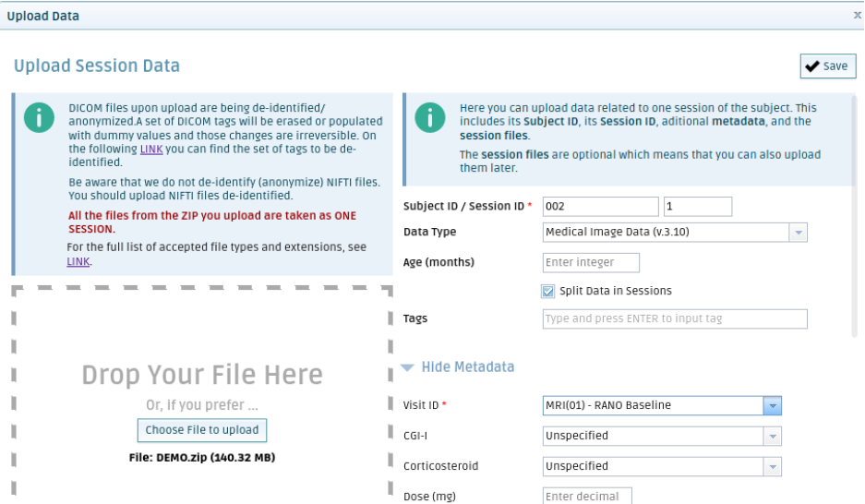Open the de-identified tags LINK
Viewport: 865px width, 504px height.
click(x=151, y=149)
